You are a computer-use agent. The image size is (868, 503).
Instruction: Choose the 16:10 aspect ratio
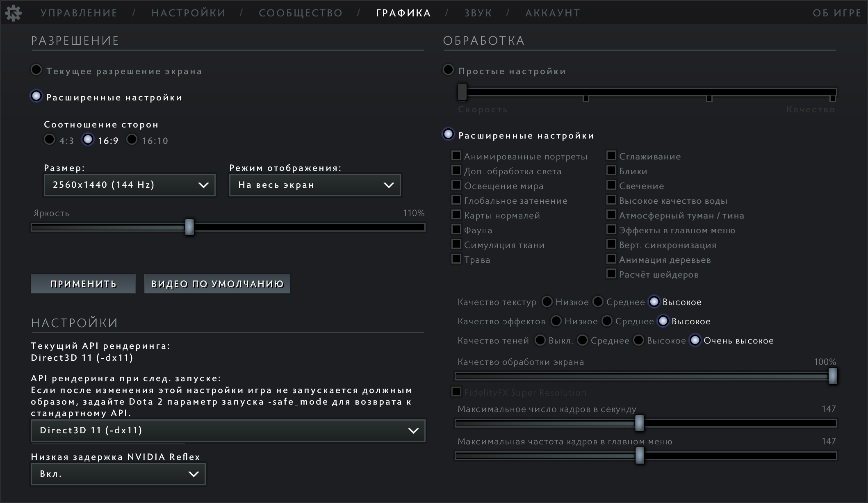(x=132, y=140)
